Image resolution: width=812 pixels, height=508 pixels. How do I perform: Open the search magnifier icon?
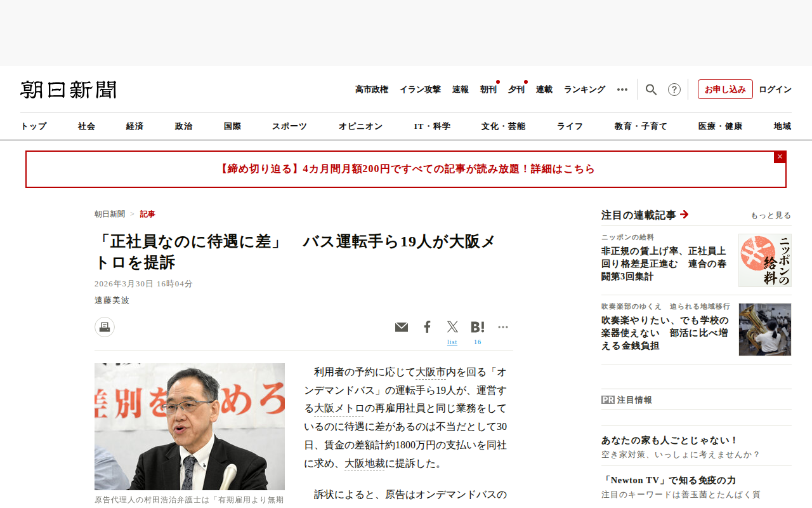click(651, 90)
